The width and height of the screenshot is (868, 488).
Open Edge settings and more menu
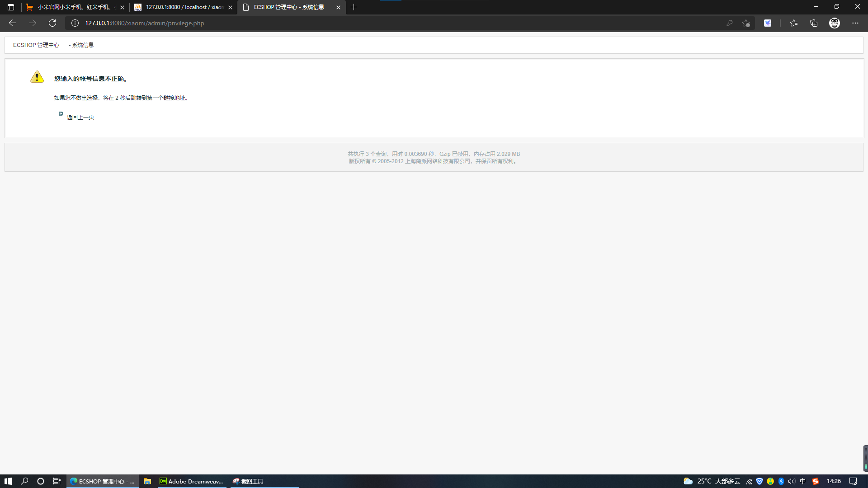tap(855, 23)
